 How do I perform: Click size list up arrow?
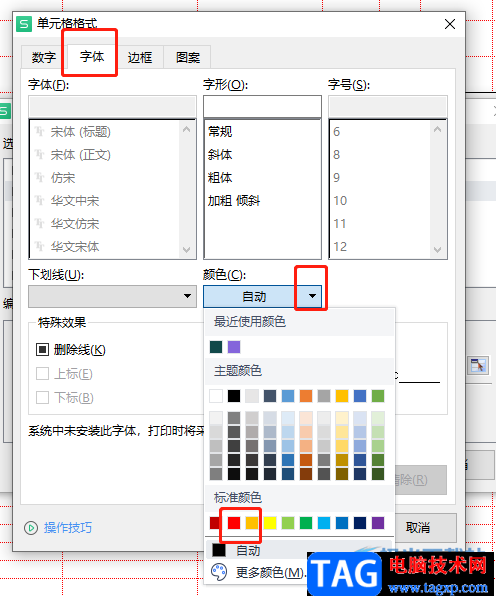437,130
